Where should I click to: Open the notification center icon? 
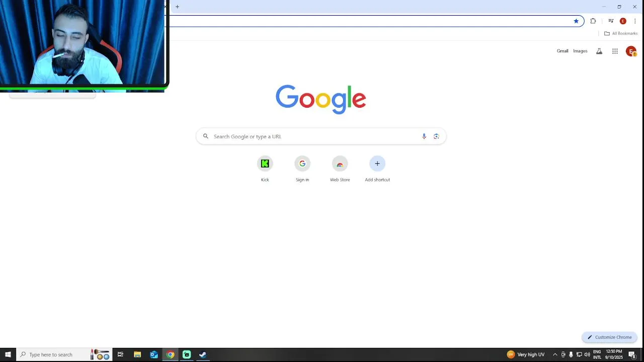pos(632,354)
